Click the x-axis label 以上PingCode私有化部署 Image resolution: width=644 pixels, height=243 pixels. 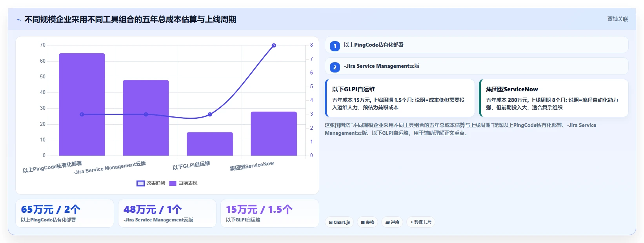[x=52, y=167]
